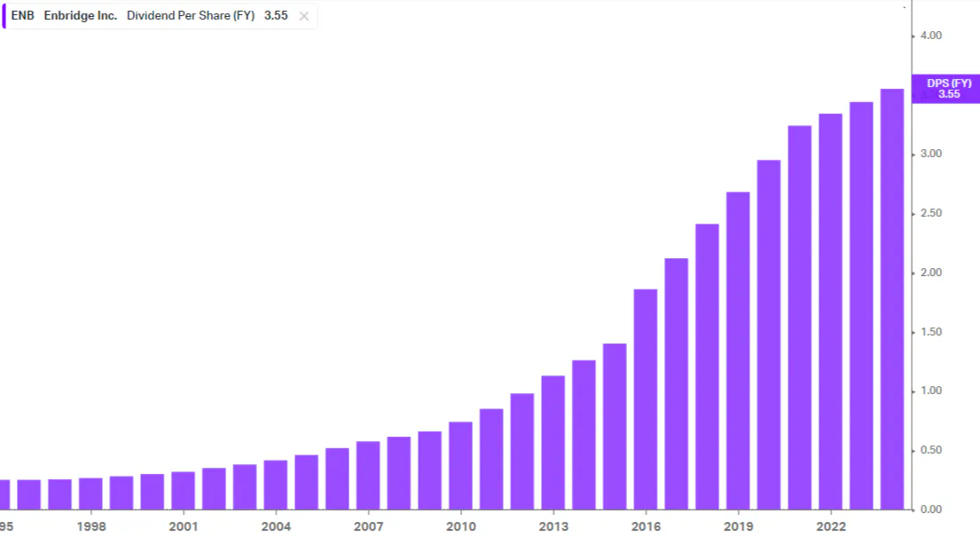This screenshot has width=980, height=537.
Task: Click the 2013 x-axis year label
Action: point(553,527)
